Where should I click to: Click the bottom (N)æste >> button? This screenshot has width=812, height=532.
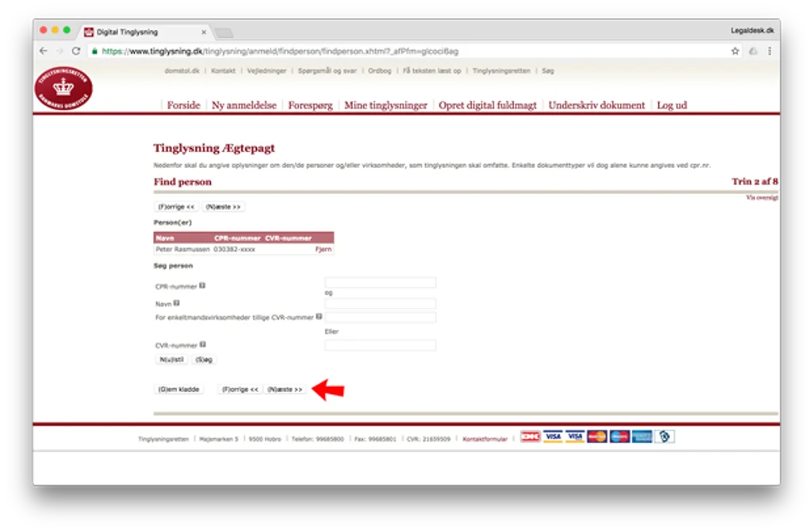285,389
